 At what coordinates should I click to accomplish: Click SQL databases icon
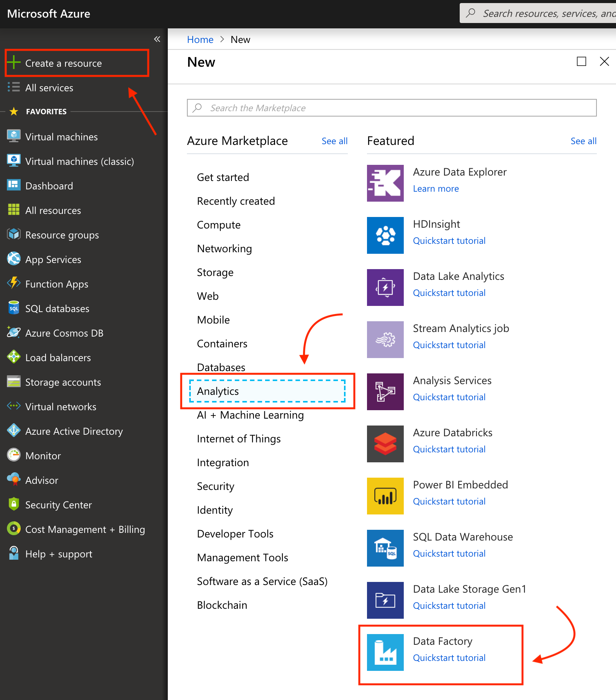coord(14,308)
